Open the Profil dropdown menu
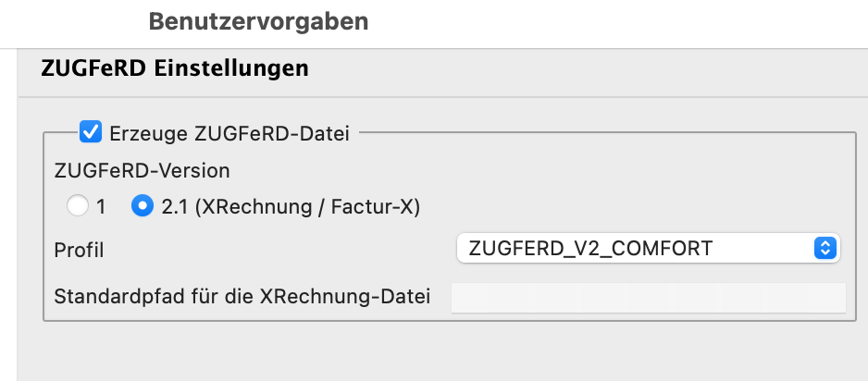The height and width of the screenshot is (381, 868). coord(649,248)
